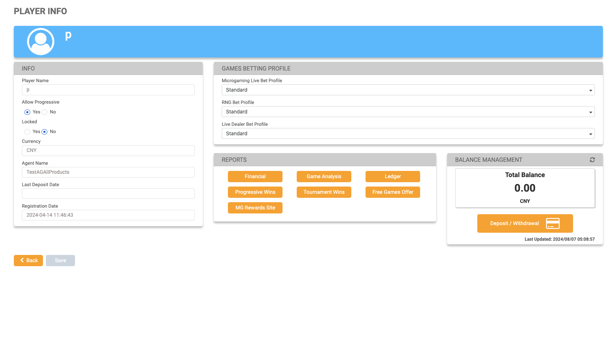Screen dimensions: 612x364
Task: Expand the RNG Bet Profile dropdown
Action: click(x=408, y=112)
